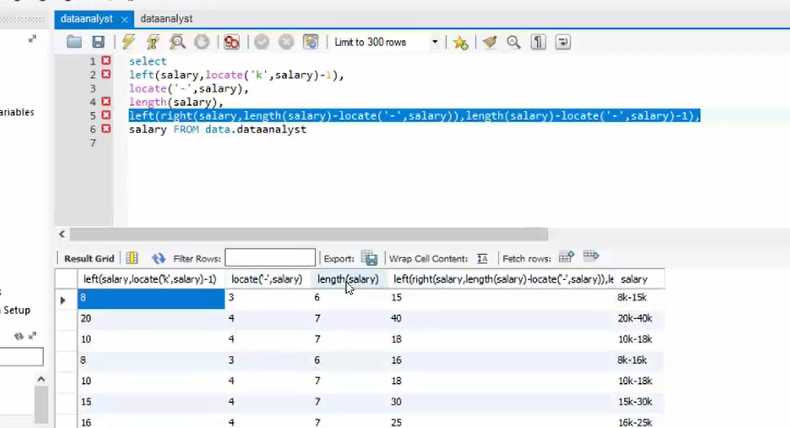Save snippet using the star icon

(460, 42)
